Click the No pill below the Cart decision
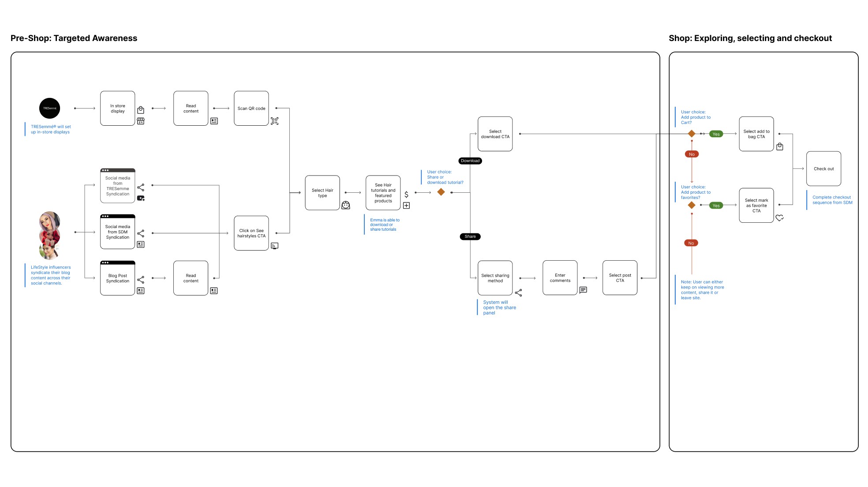Viewport: 868px width, 487px height. (692, 154)
